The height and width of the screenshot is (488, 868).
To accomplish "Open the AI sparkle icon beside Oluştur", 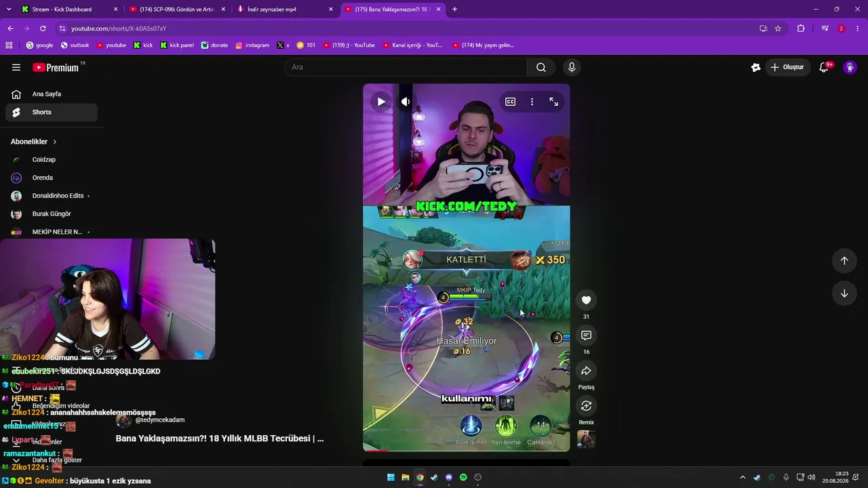I will click(x=756, y=67).
